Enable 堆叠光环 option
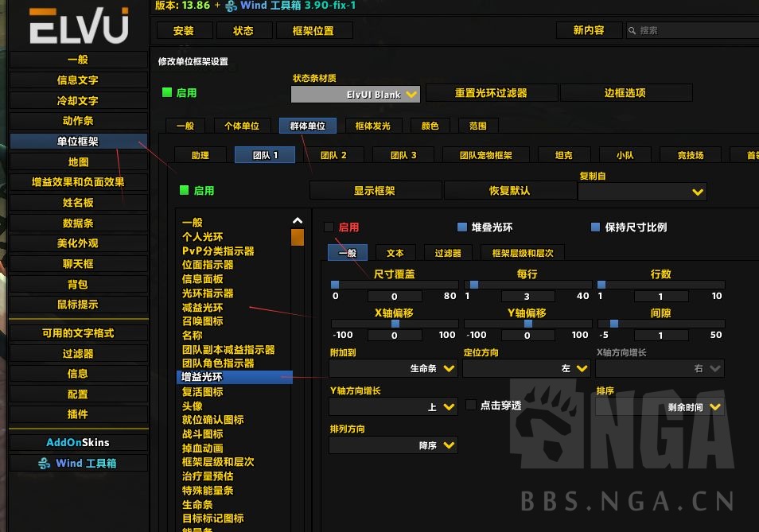 click(x=460, y=227)
